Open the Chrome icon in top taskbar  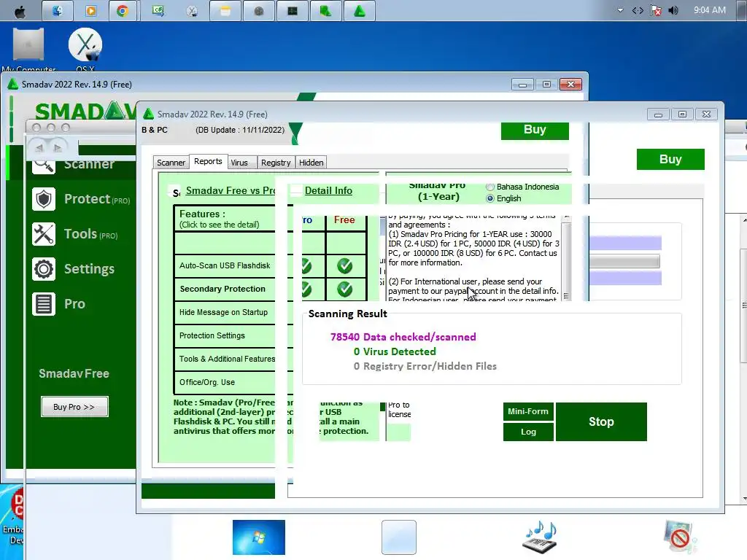(123, 11)
